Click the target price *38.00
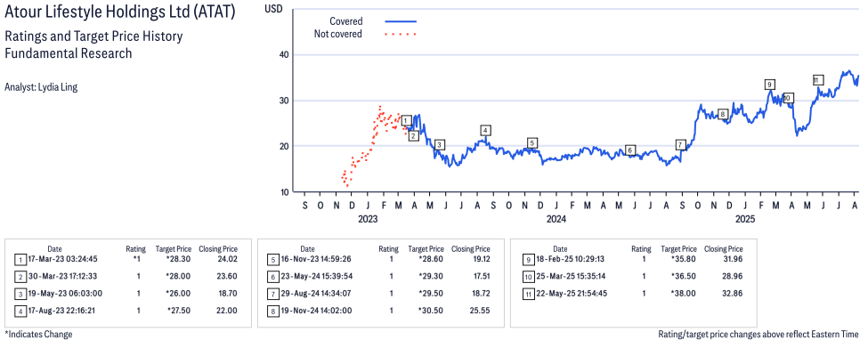 [685, 294]
